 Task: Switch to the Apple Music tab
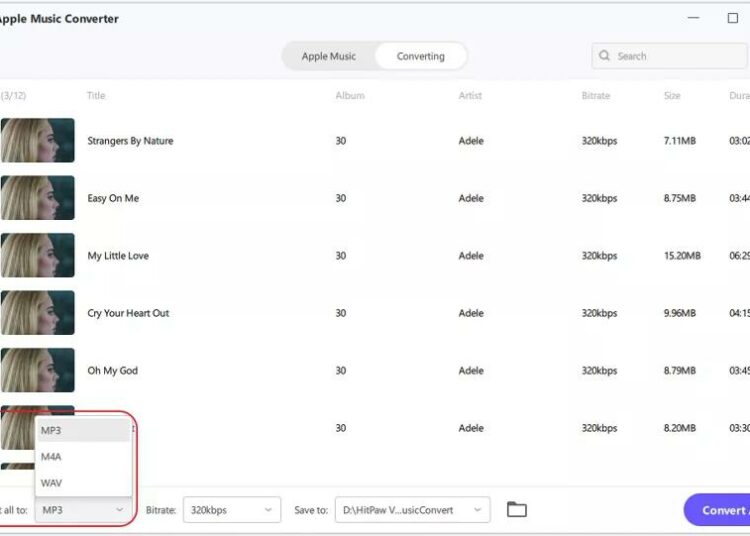[329, 56]
